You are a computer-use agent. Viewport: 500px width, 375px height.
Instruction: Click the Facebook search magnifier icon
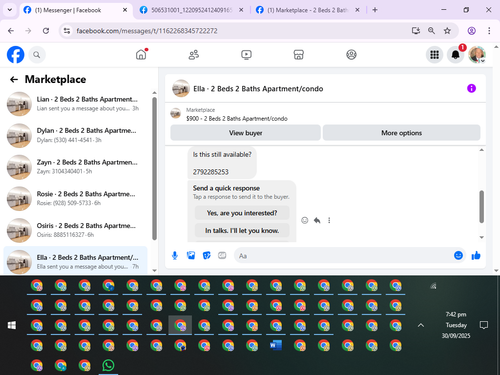[x=37, y=55]
